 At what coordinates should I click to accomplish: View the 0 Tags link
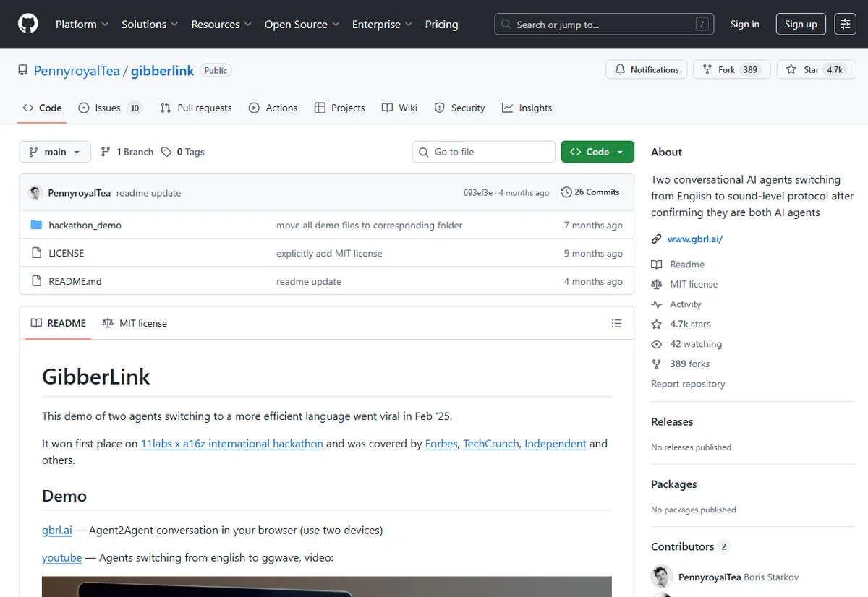coord(183,152)
